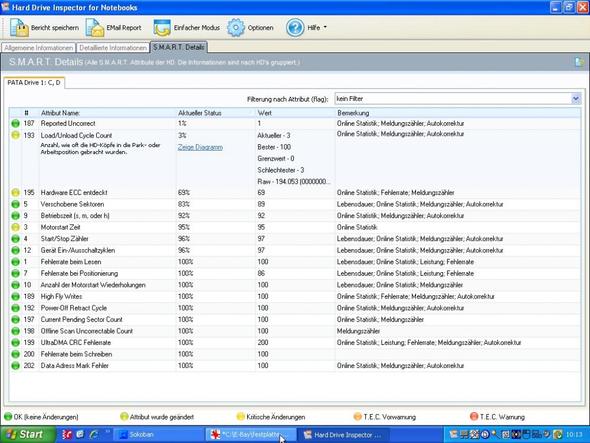Click status icon of Current Pending Sector Count
This screenshot has width=590, height=443.
(15, 320)
